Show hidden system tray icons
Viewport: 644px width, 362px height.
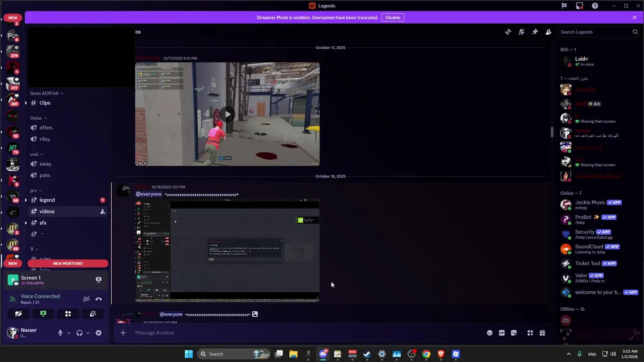coord(569,354)
